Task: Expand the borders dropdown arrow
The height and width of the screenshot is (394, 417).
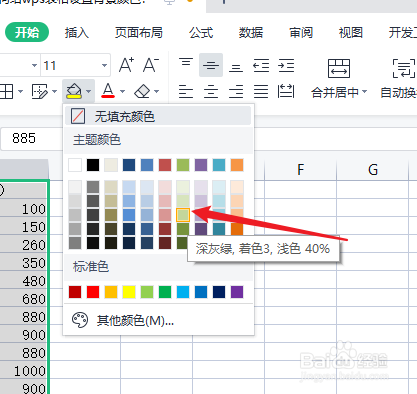Action: (20, 91)
